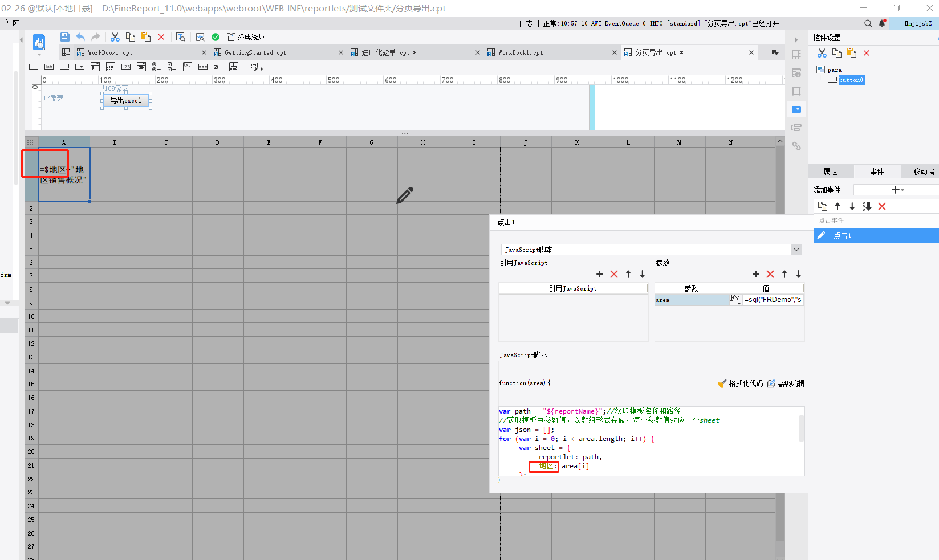Remove the area parameter with red X
Image resolution: width=939 pixels, height=560 pixels.
coord(770,274)
